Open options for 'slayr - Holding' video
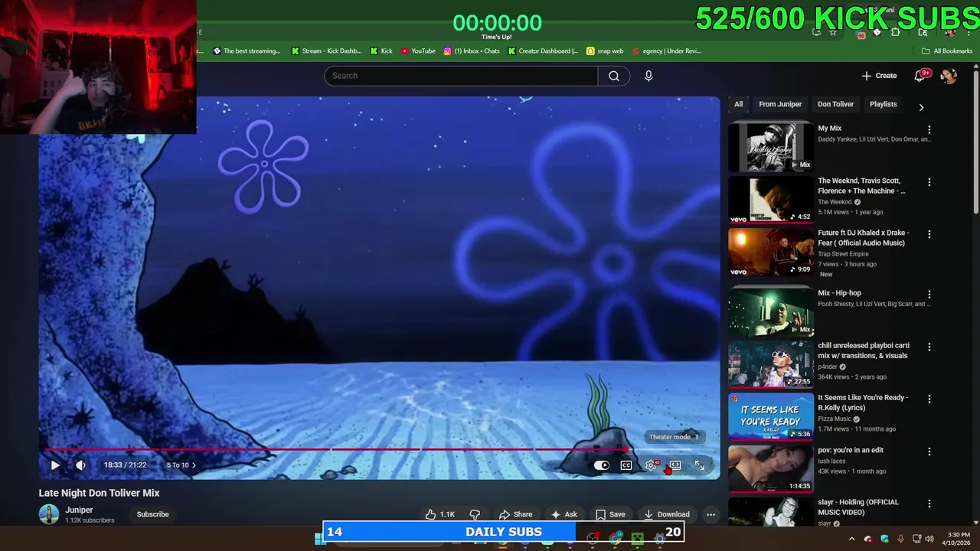 click(x=929, y=504)
